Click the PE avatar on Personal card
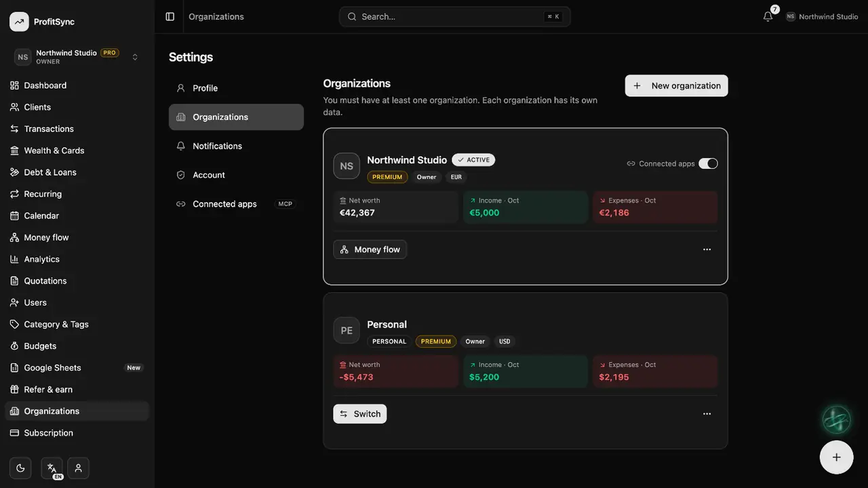The image size is (868, 488). [347, 331]
